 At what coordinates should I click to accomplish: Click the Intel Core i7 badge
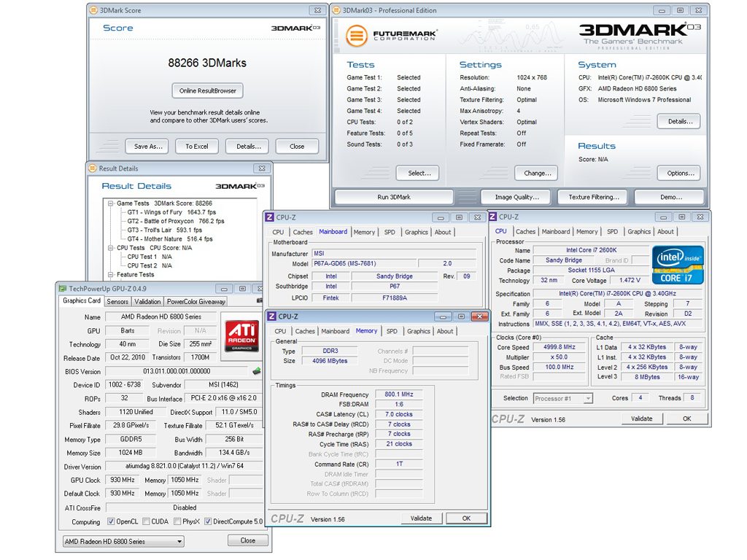tap(678, 265)
